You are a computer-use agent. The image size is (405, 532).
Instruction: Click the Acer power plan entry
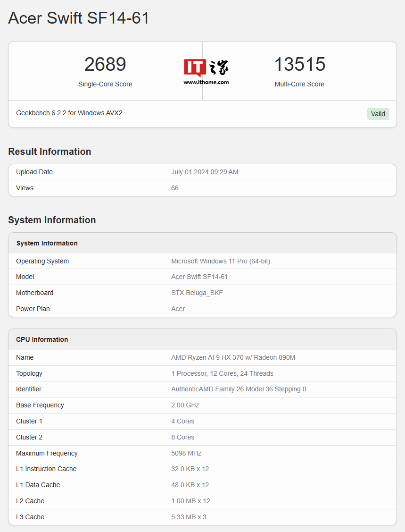178,309
